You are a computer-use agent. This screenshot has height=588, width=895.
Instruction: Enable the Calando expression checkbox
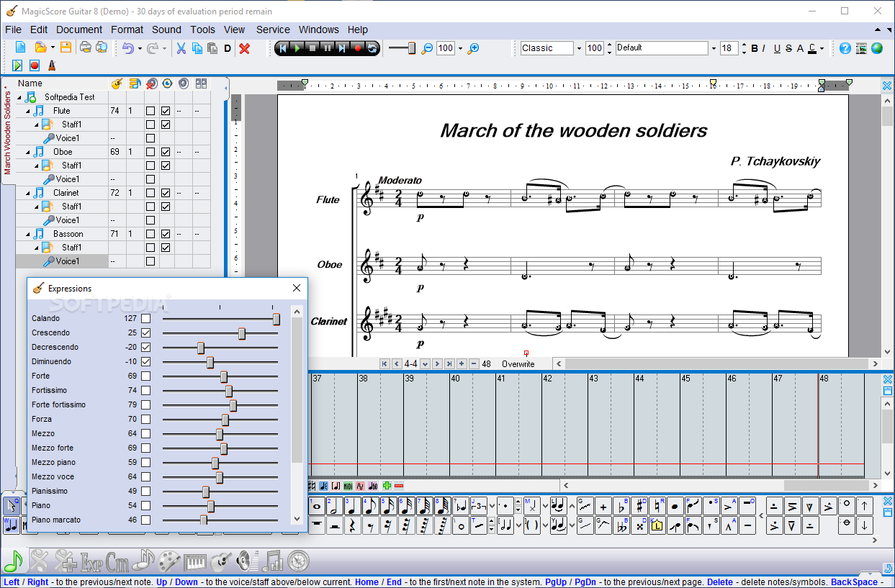click(x=146, y=318)
